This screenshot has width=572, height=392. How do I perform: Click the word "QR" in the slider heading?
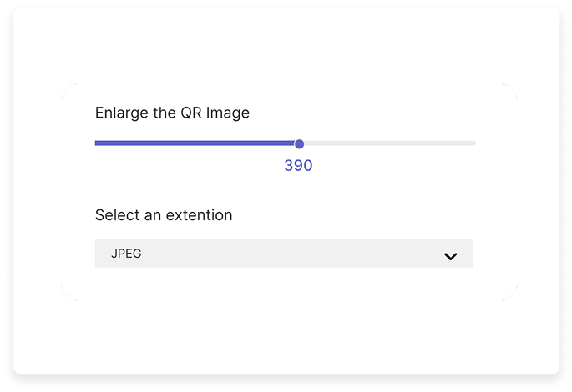(x=191, y=113)
